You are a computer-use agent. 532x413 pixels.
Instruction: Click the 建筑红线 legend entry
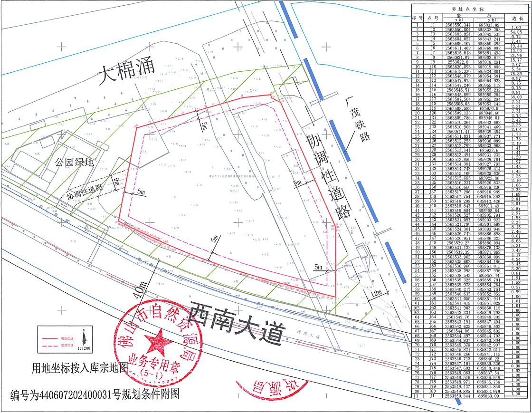tap(66, 346)
